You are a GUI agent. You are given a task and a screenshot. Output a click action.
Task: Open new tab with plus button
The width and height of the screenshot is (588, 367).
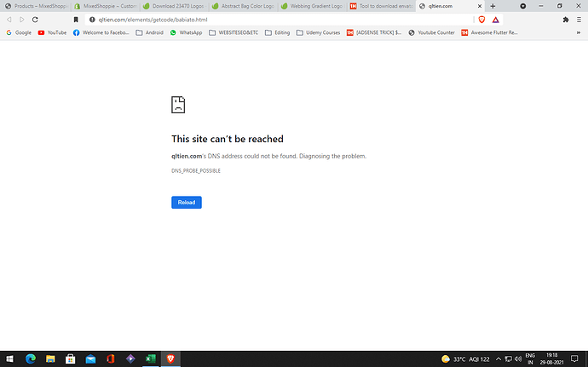click(493, 6)
